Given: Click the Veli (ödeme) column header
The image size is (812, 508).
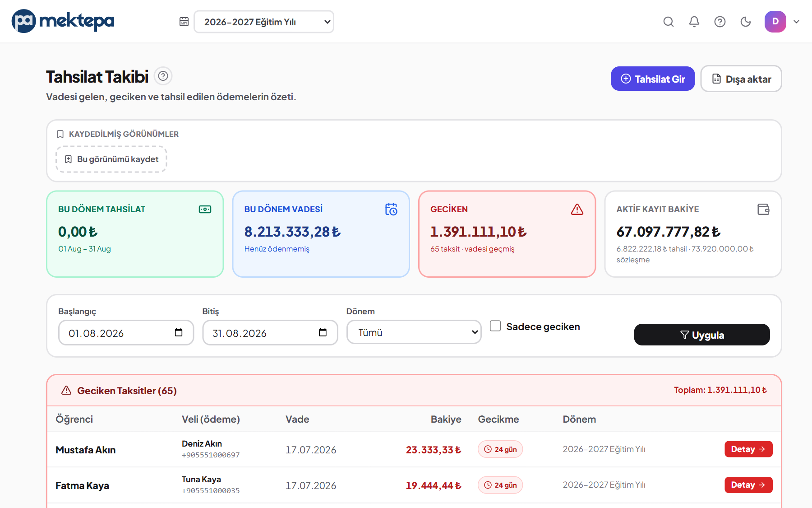Looking at the screenshot, I should point(211,419).
